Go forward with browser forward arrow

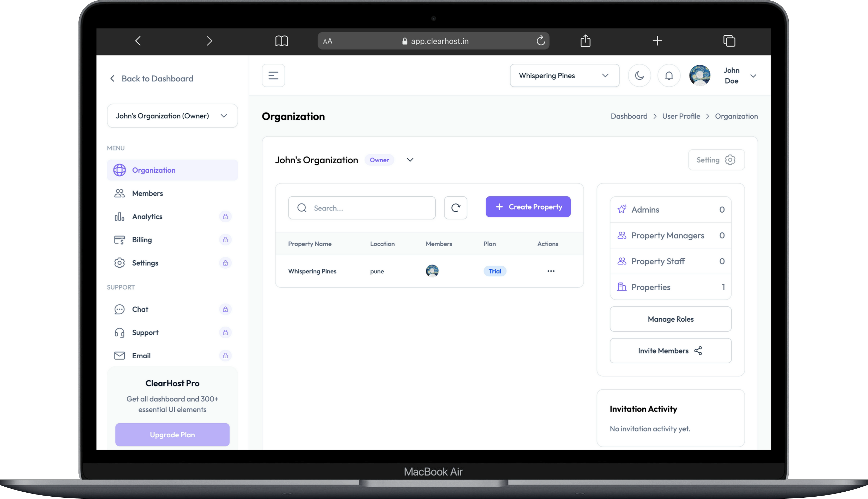[x=210, y=41]
